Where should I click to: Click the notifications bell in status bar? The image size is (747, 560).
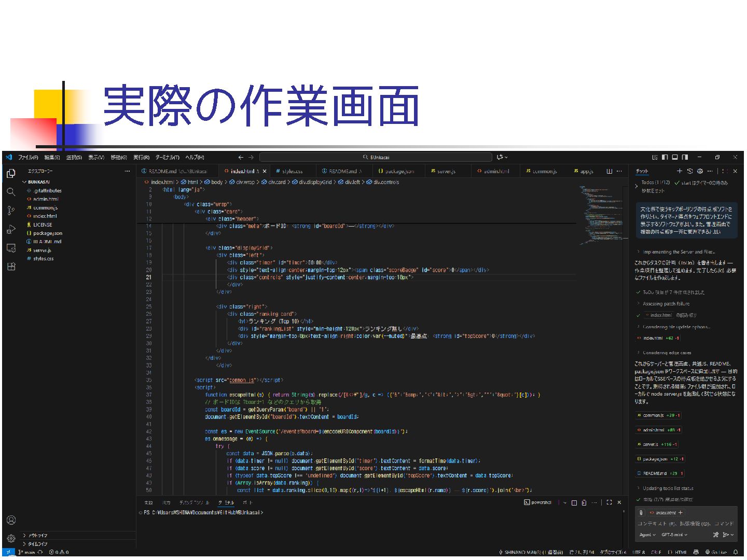736,552
